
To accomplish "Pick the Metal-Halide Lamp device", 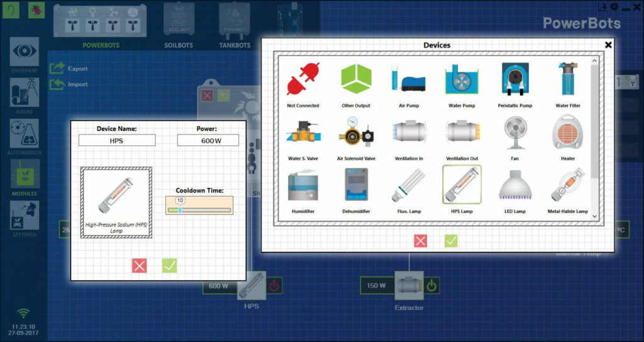I will click(x=568, y=185).
